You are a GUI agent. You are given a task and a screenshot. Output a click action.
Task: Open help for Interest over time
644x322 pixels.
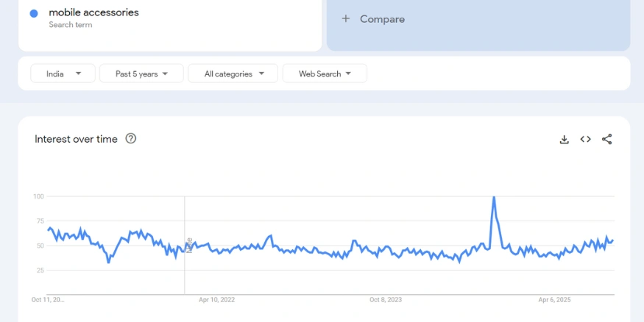pyautogui.click(x=130, y=139)
